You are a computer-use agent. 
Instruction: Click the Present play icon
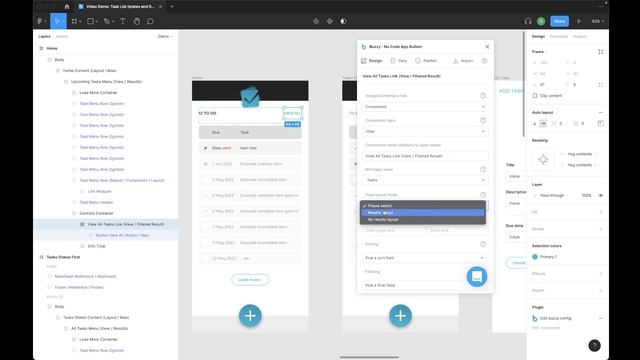(x=579, y=21)
